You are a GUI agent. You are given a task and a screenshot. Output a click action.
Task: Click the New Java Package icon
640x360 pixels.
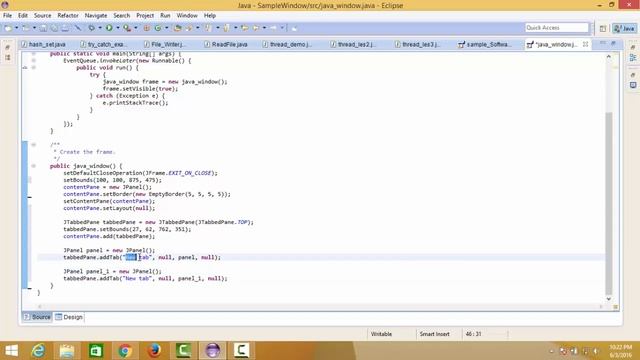[x=147, y=28]
